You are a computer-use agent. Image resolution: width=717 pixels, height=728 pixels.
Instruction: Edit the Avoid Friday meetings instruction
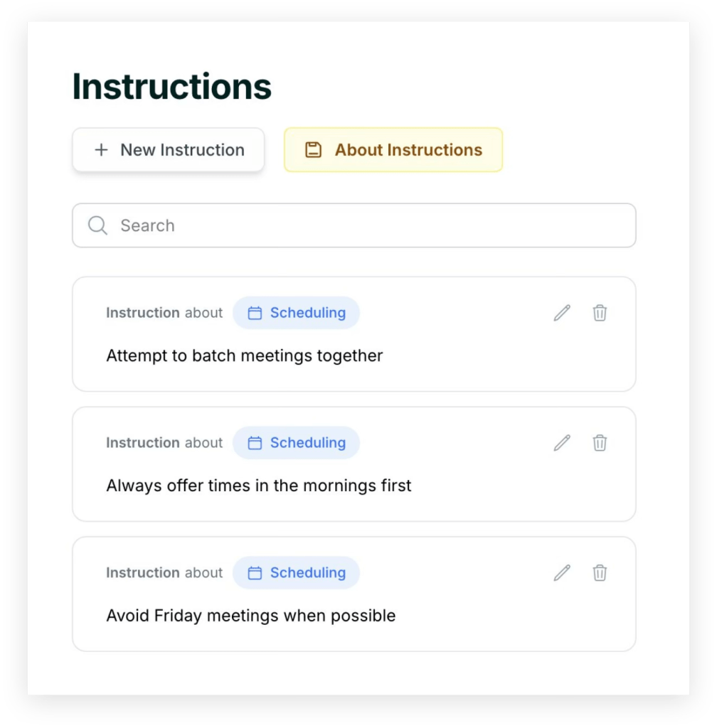pos(562,573)
